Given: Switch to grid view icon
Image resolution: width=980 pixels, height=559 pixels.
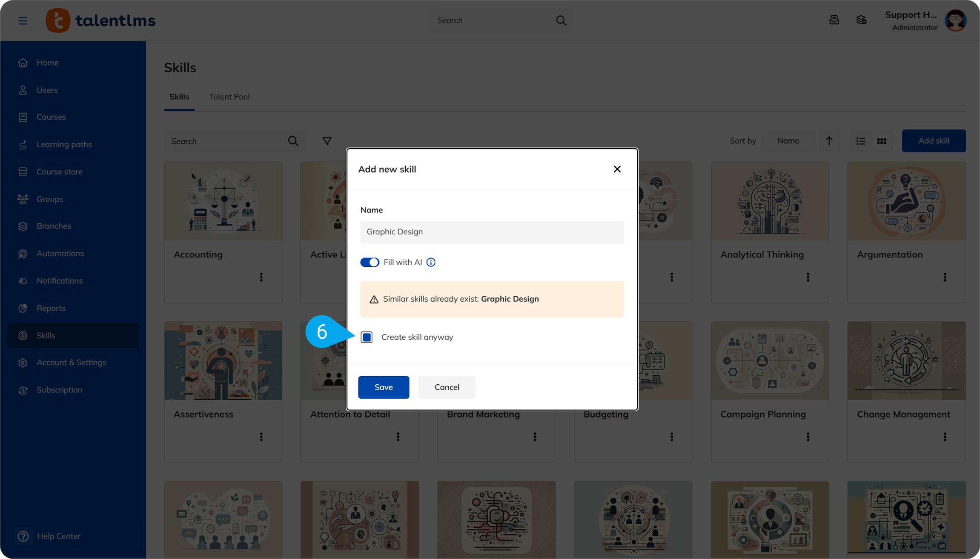Looking at the screenshot, I should click(x=882, y=141).
